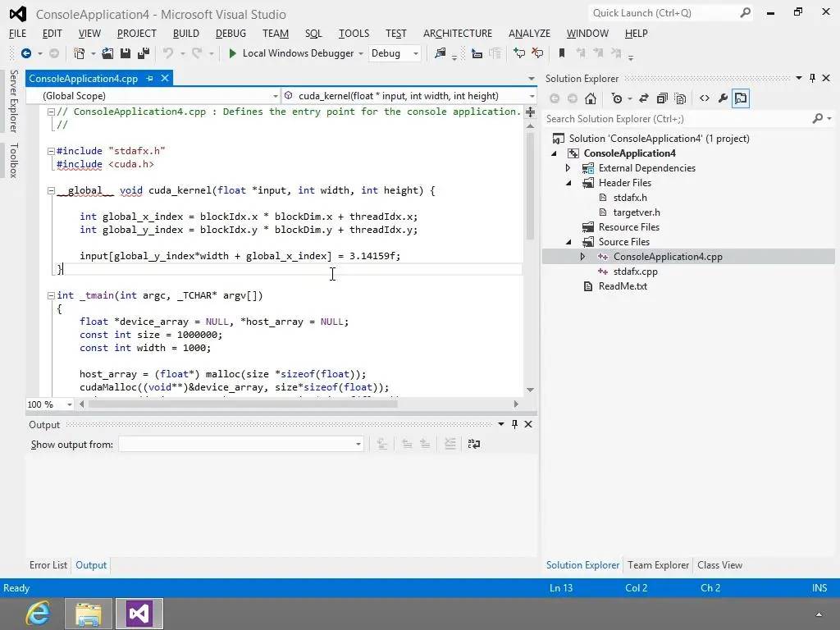
Task: Open the Team Explorer tab
Action: (x=658, y=565)
